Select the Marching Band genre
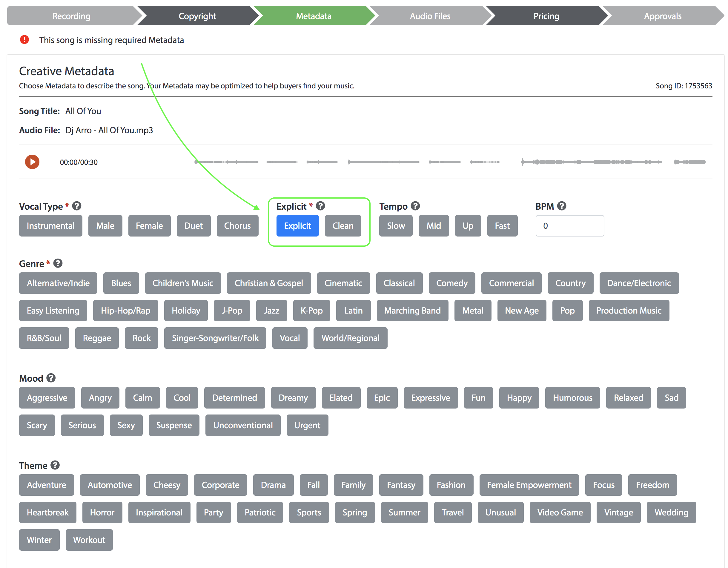The height and width of the screenshot is (568, 728). (413, 310)
